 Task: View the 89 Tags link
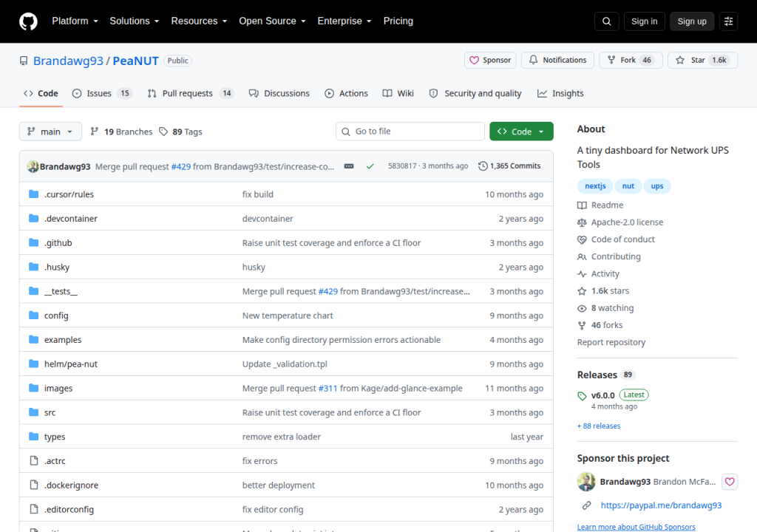tap(181, 132)
